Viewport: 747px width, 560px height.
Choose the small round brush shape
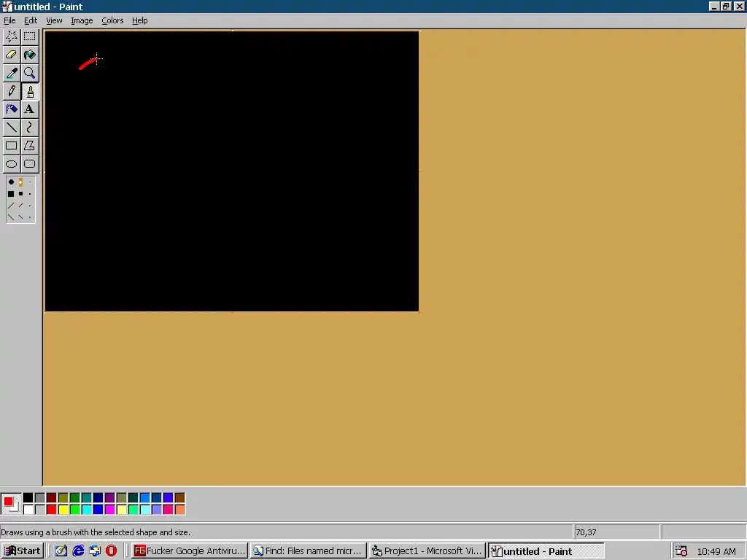click(30, 182)
